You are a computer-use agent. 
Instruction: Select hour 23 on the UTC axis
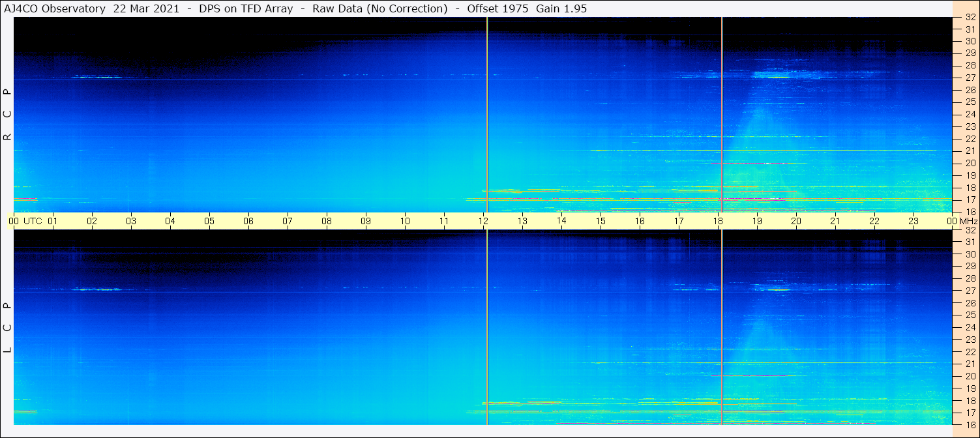913,221
